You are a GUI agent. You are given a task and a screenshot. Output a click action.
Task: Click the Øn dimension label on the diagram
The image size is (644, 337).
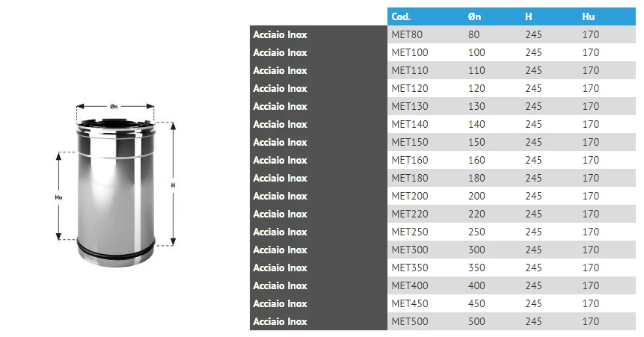click(x=114, y=106)
